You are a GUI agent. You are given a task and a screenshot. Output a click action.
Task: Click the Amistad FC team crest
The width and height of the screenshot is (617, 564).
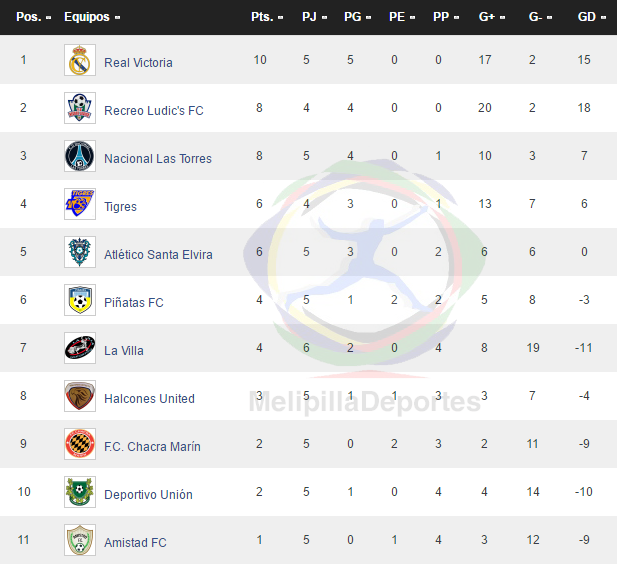tap(80, 541)
